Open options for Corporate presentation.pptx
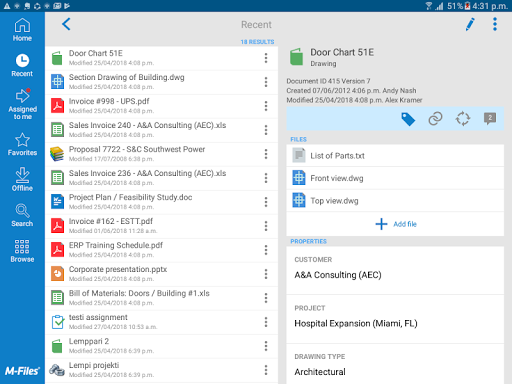512x384 pixels. pyautogui.click(x=266, y=274)
